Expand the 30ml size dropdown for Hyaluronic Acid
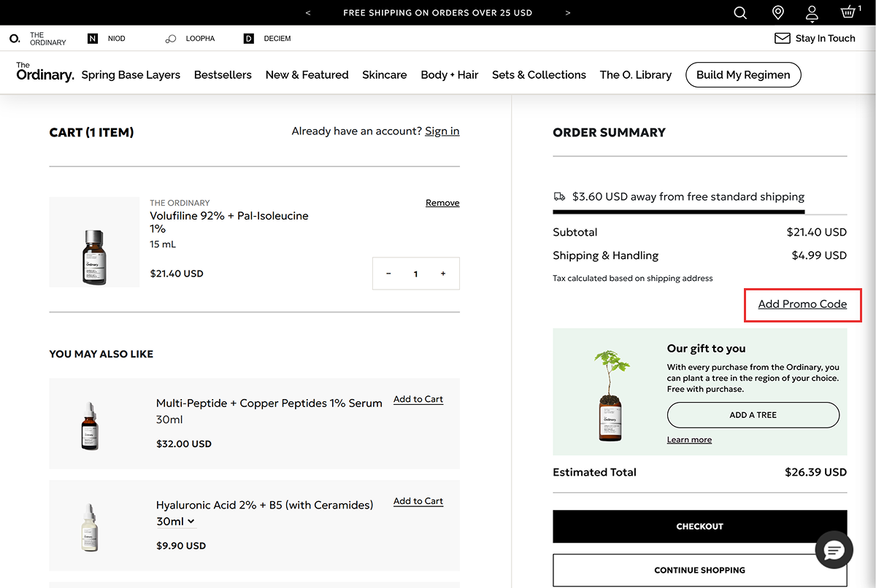Viewport: 876px width, 588px height. pyautogui.click(x=177, y=521)
